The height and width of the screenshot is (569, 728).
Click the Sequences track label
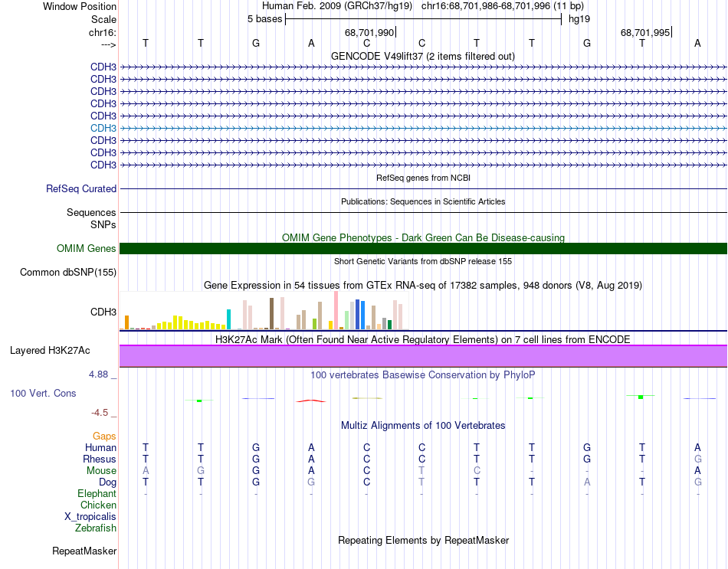pyautogui.click(x=91, y=213)
